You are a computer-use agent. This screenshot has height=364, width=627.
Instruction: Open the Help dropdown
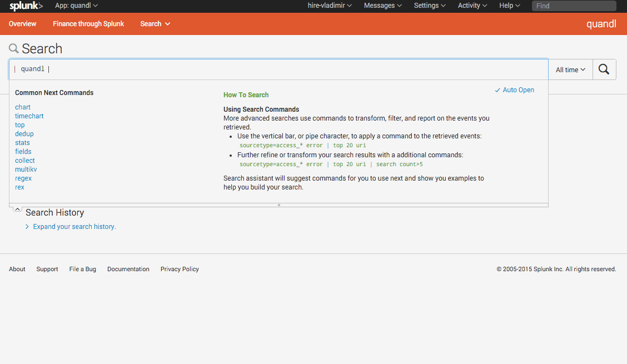click(509, 6)
